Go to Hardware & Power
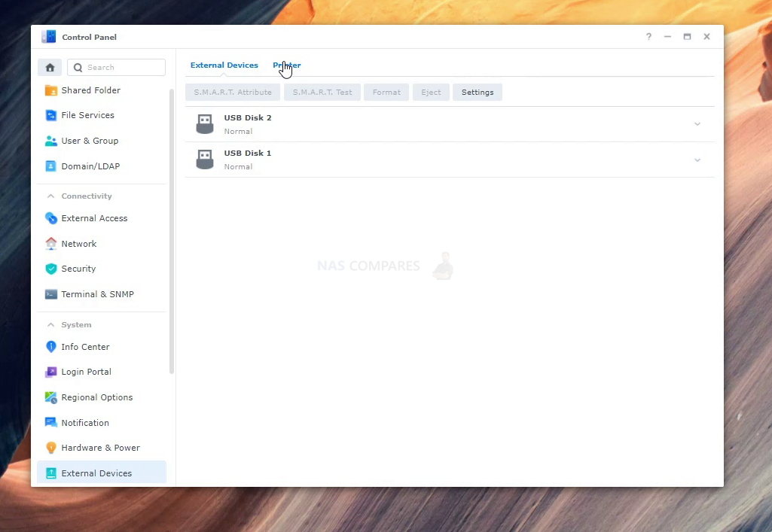This screenshot has height=532, width=772. (102, 448)
